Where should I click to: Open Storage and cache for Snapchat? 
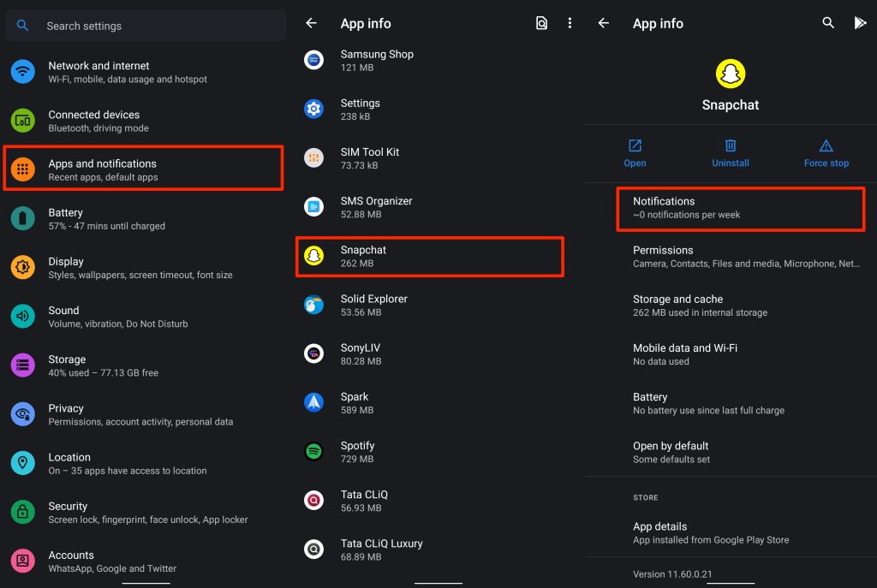(x=741, y=306)
